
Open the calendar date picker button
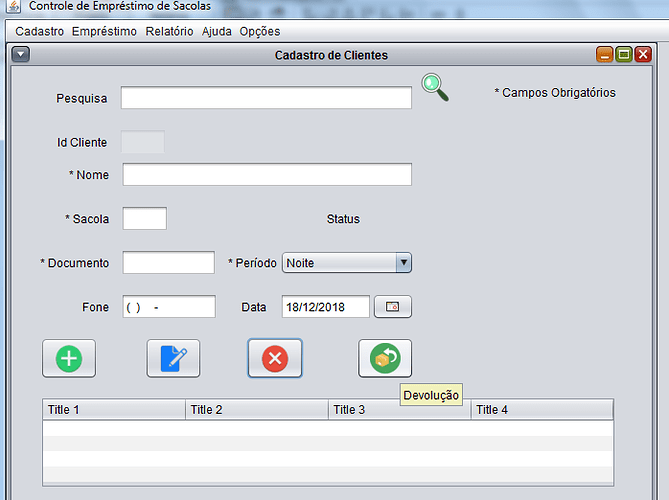393,307
